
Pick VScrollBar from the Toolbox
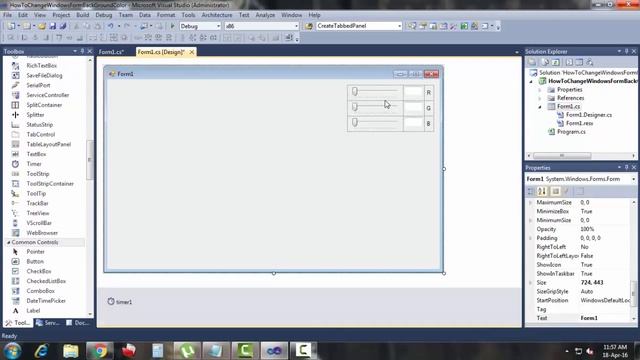click(x=39, y=223)
